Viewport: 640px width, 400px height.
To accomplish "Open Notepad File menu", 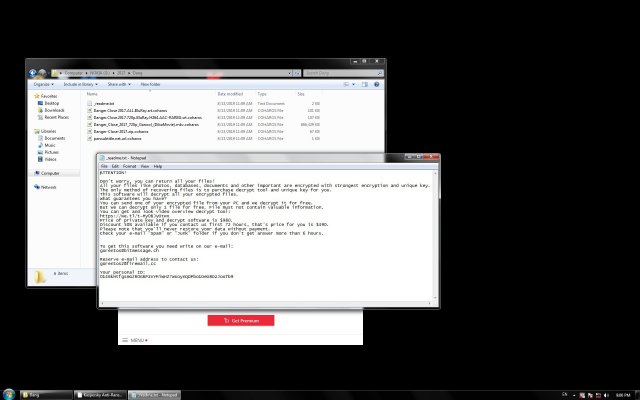I will point(104,167).
